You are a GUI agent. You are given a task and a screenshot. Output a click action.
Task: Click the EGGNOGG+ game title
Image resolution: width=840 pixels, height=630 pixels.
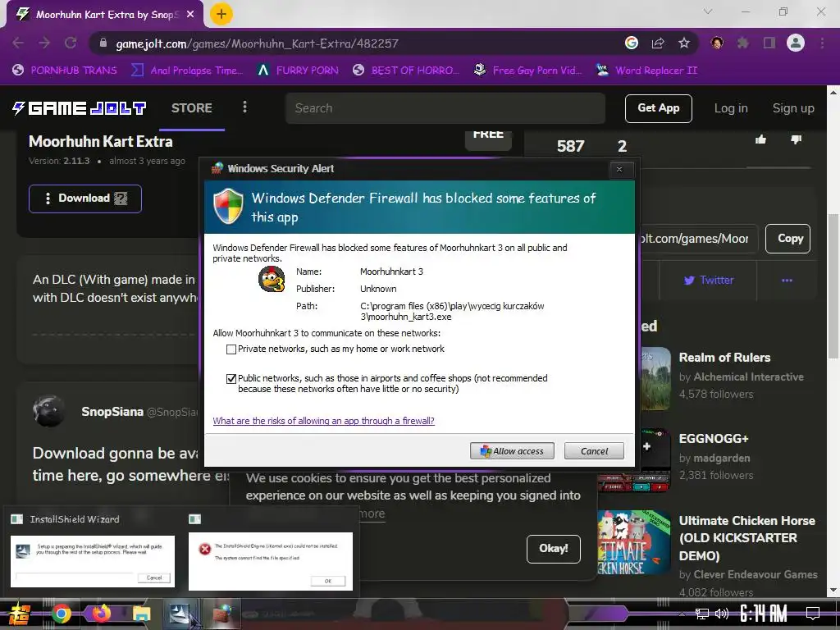(x=714, y=439)
